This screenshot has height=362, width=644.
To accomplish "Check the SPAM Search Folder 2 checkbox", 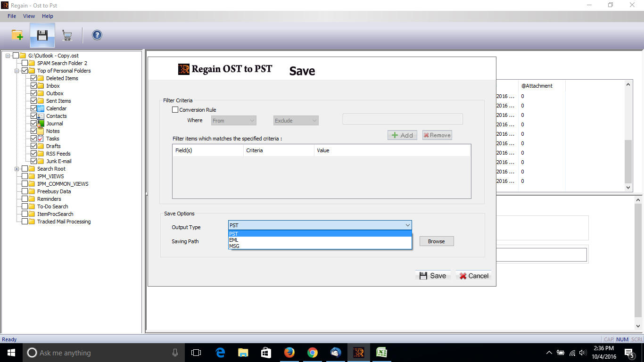I will click(25, 63).
